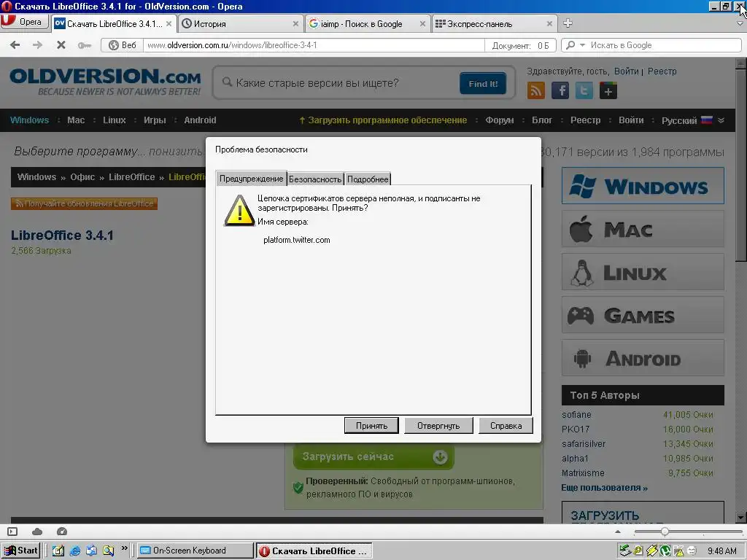The height and width of the screenshot is (560, 747).
Task: Click the Mac platform banner
Action: point(643,228)
